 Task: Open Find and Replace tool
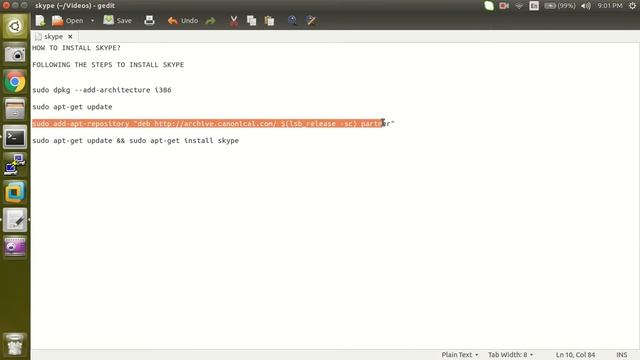[x=311, y=20]
